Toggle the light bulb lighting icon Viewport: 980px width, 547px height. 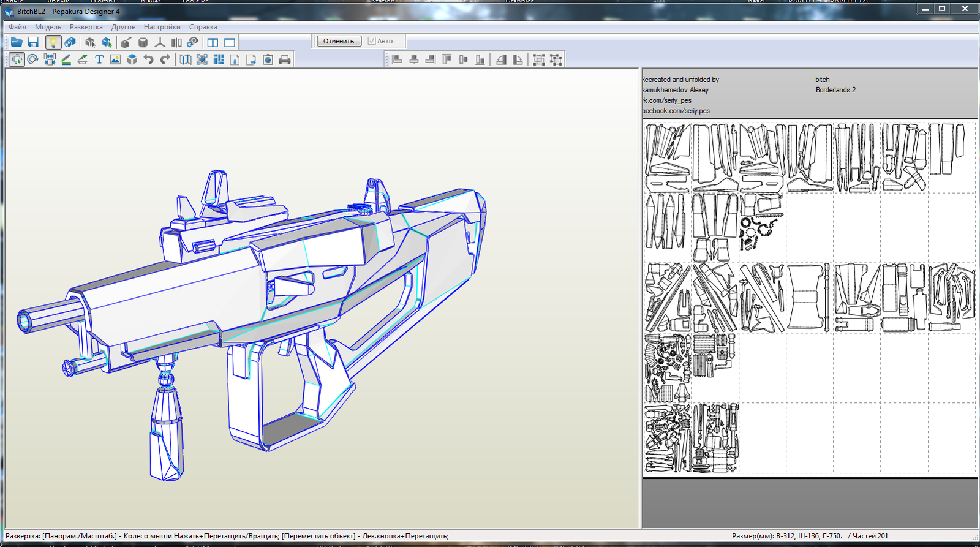53,42
